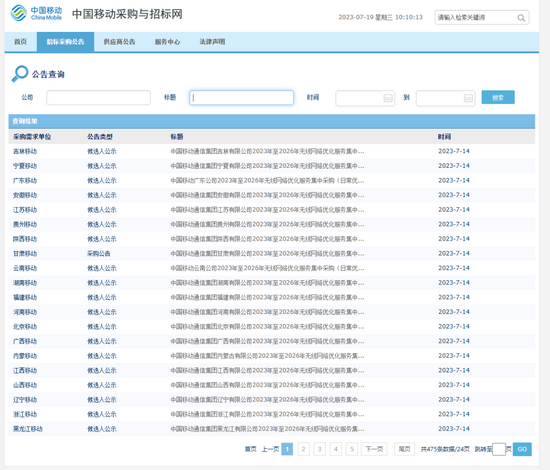Open the 首页 navigation tab

point(20,42)
